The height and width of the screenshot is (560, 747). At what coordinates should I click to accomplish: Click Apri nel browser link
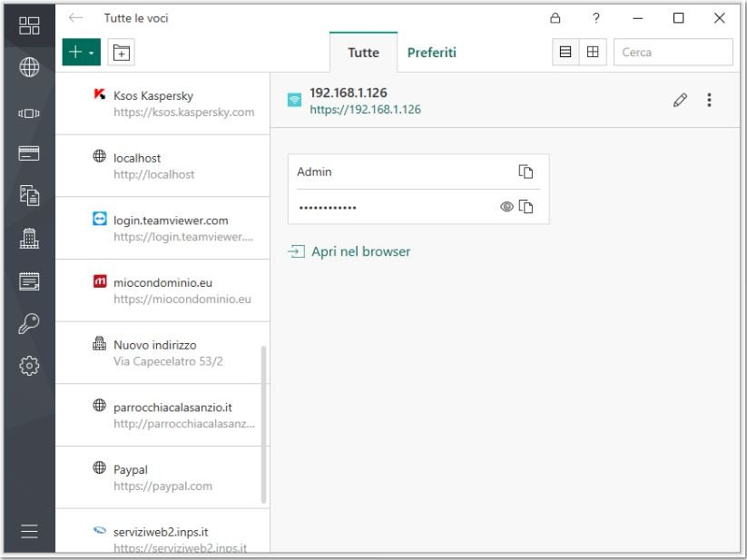(360, 251)
